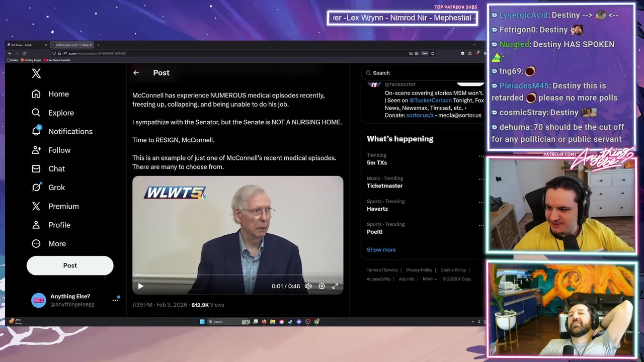Open Firefox from taskbar
Screen dimensions: 644x362
click(264, 322)
